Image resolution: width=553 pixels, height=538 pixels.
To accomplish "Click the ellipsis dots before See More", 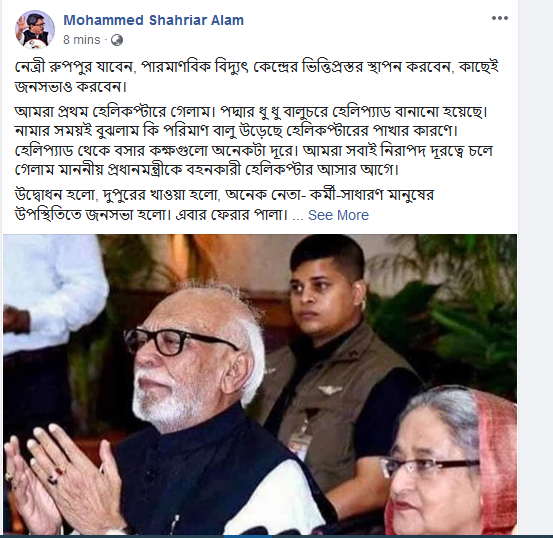I will (x=298, y=216).
